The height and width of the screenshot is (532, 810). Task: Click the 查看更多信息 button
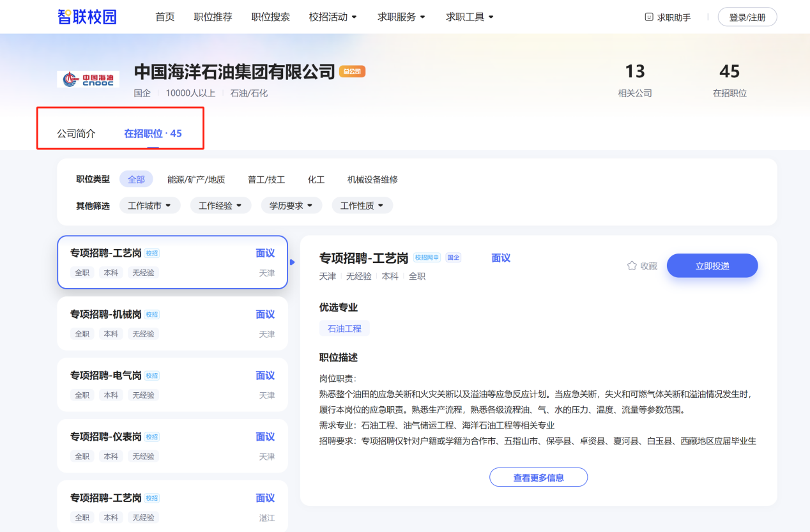[539, 477]
